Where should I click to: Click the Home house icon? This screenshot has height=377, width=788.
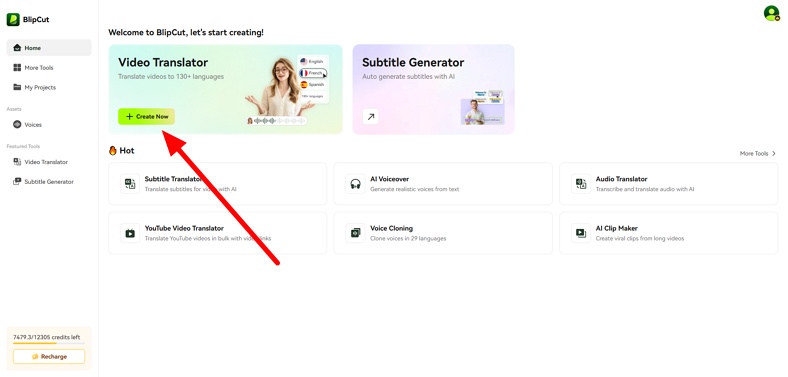coord(17,48)
